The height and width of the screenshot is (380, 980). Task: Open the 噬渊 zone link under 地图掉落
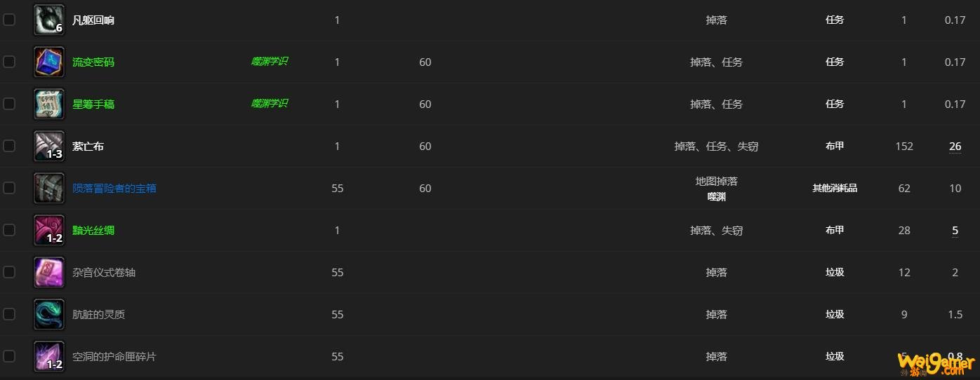coord(716,196)
